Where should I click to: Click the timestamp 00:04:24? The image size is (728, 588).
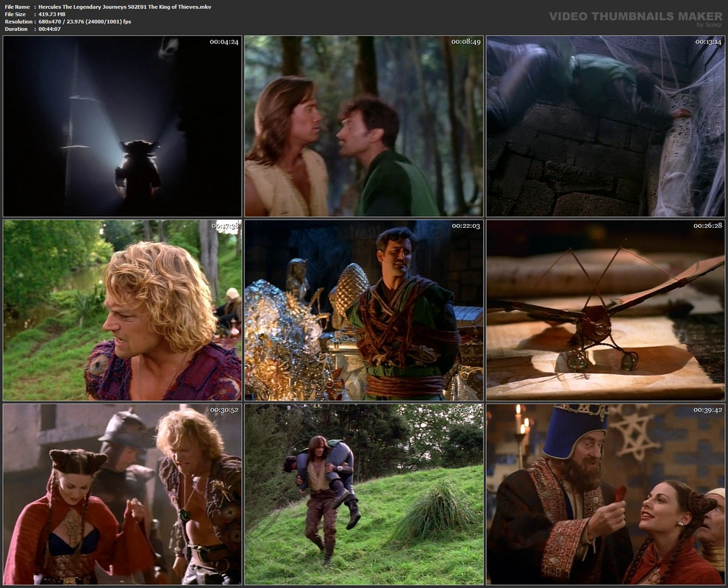224,42
